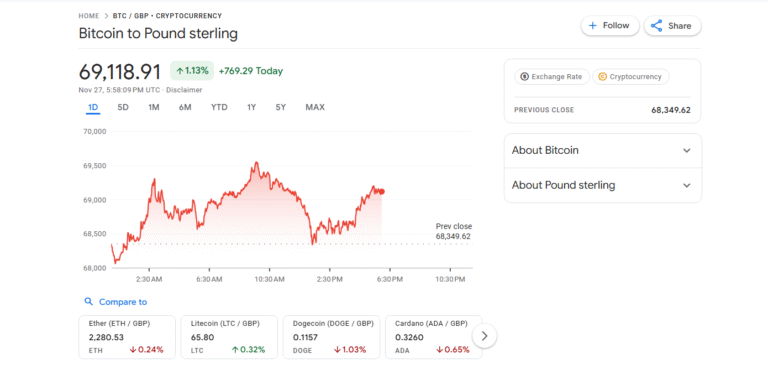Screen dimensions: 768x369
Task: Click the current price dot on the chart
Action: click(382, 192)
